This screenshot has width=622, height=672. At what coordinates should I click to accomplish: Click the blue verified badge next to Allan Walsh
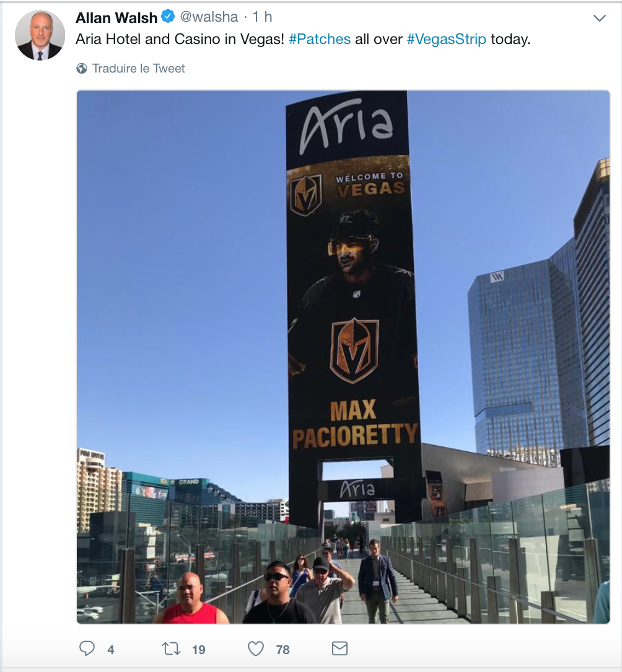(x=168, y=17)
